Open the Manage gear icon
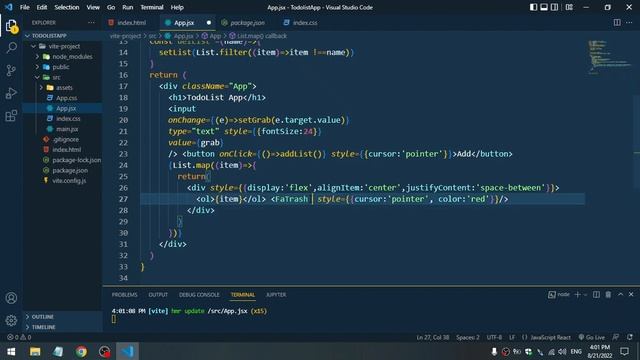Image resolution: width=640 pixels, height=360 pixels. click(x=11, y=320)
